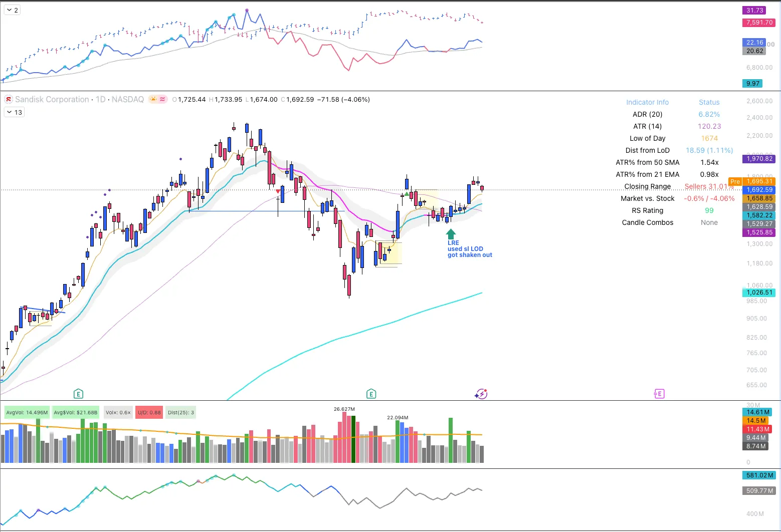
Task: Click the red 11.43M volume axis label
Action: 756,429
